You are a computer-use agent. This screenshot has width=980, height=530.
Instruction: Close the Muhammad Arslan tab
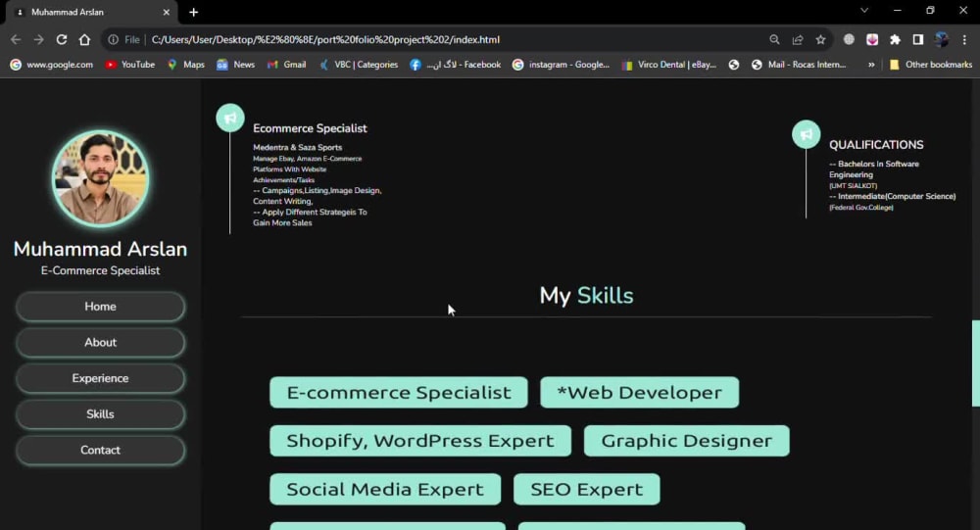[167, 12]
